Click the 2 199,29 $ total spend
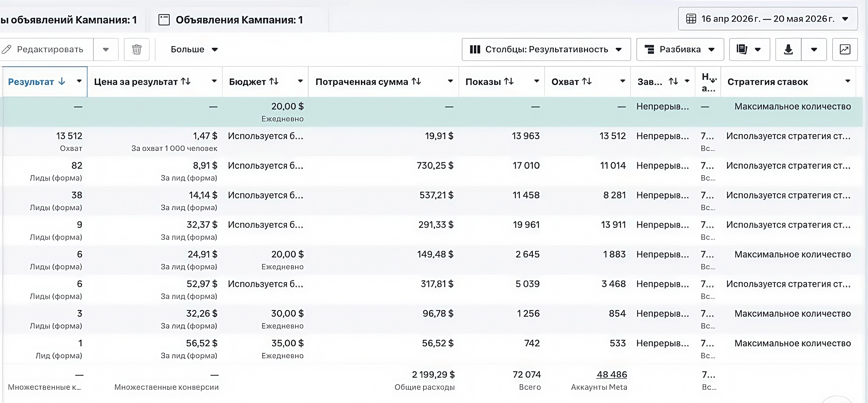This screenshot has width=868, height=403. coord(433,374)
